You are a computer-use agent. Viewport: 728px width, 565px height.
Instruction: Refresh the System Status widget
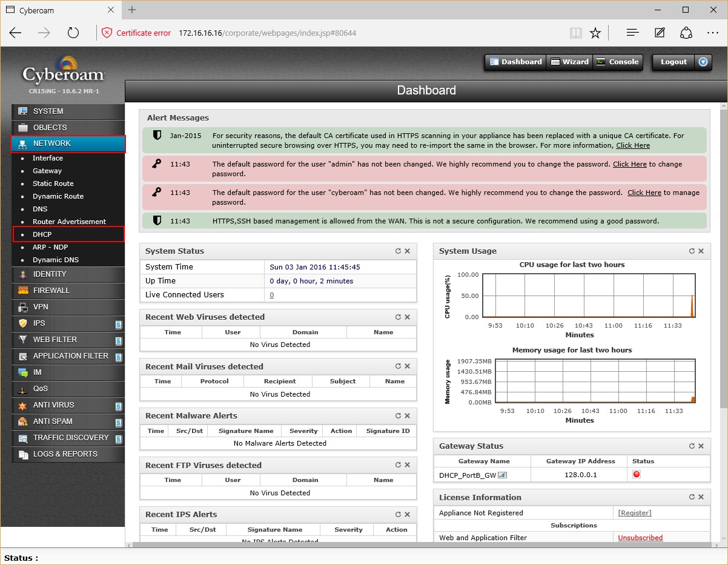tap(398, 251)
